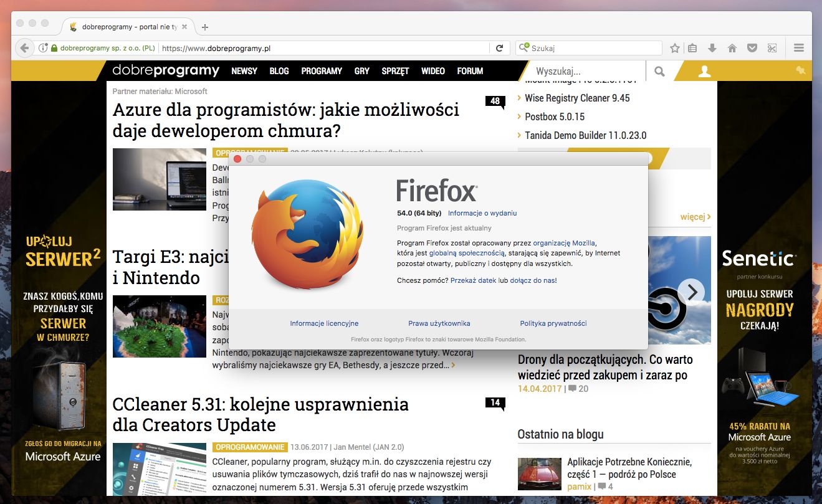The height and width of the screenshot is (504, 822).
Task: Open the PROGRAMY menu item
Action: (x=322, y=71)
